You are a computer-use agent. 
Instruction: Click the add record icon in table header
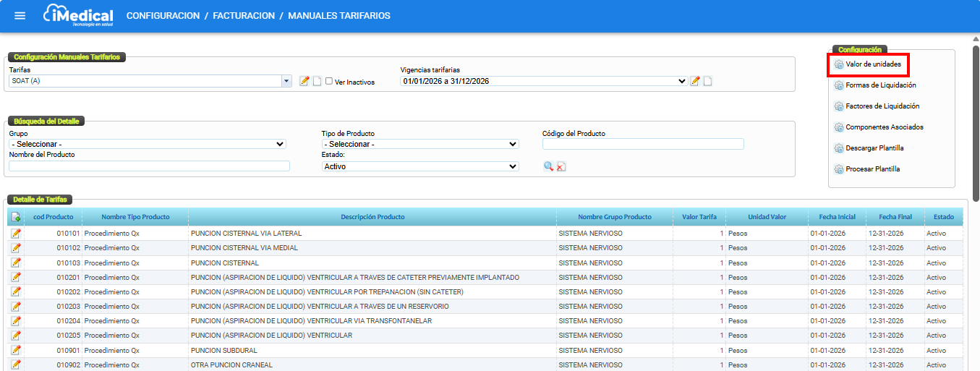(16, 217)
